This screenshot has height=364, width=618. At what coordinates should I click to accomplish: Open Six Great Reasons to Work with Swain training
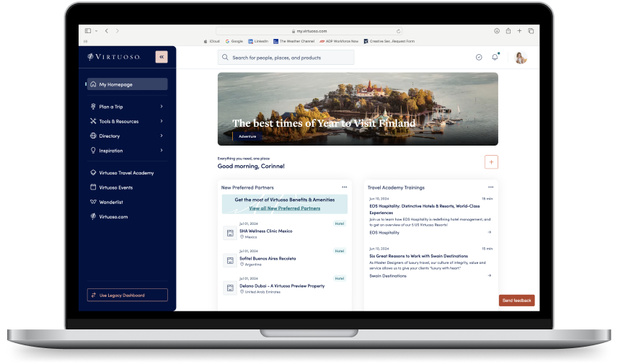coord(418,256)
